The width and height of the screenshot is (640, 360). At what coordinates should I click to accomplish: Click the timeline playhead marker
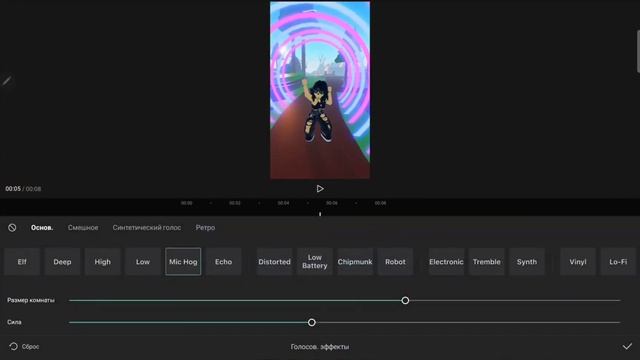320,213
